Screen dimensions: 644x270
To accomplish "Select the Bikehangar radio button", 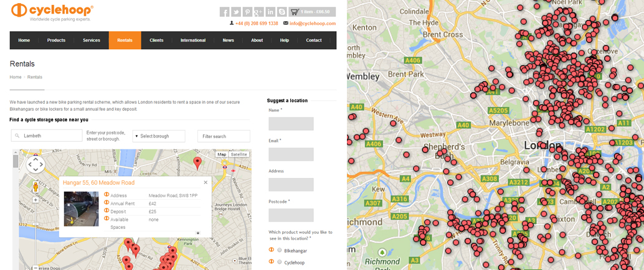I will 280,250.
